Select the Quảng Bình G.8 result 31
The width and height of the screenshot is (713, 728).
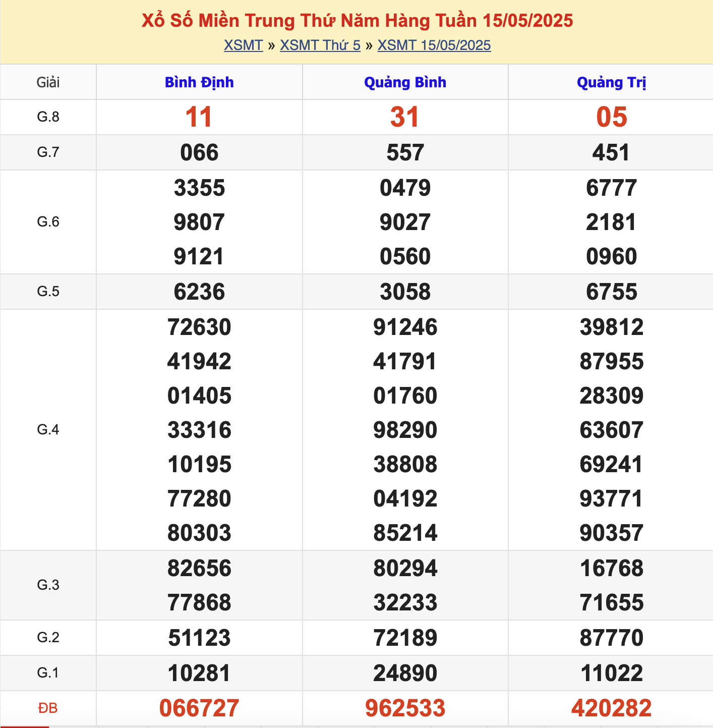[x=405, y=117]
